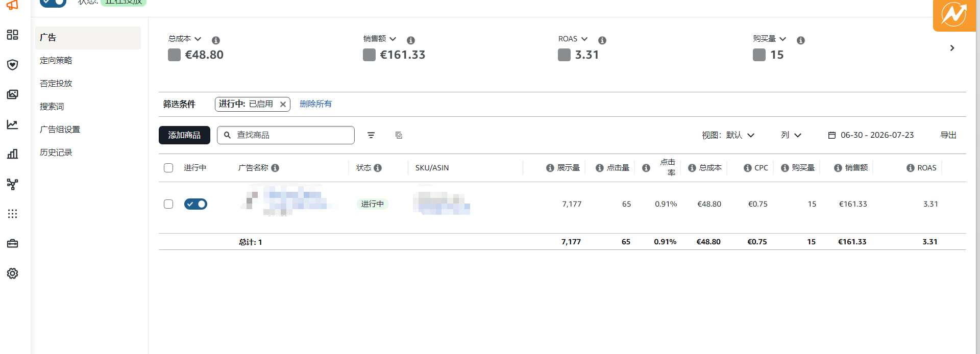Image resolution: width=980 pixels, height=354 pixels.
Task: Remove the 进行中: 已启用 filter chip
Action: tap(283, 104)
